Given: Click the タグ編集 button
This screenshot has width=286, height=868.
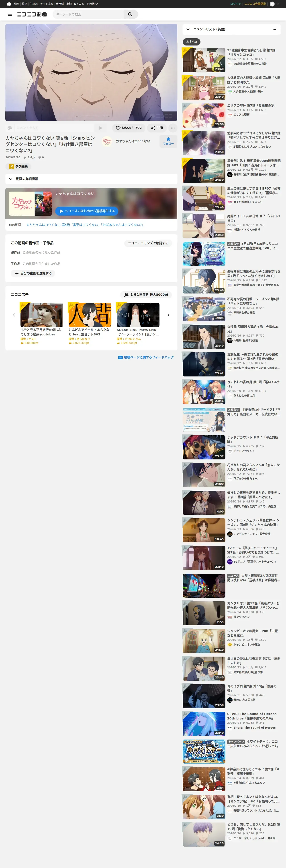Looking at the screenshot, I should (18, 166).
